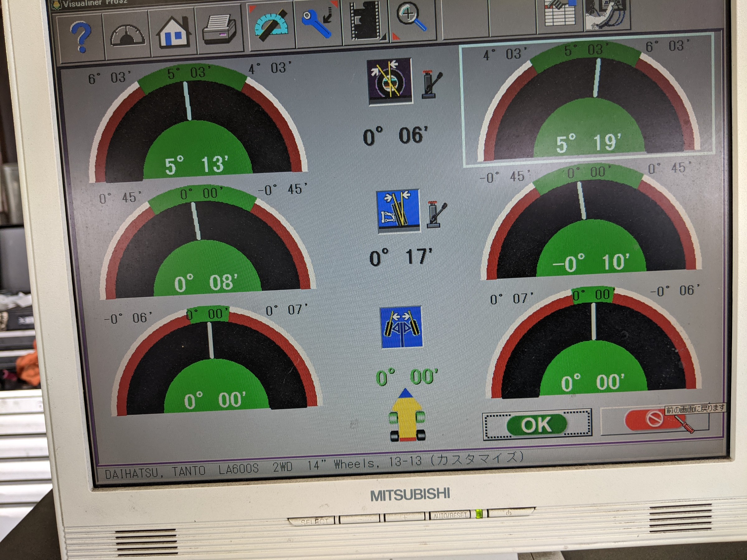Click the jack icon beside caster
This screenshot has width=747, height=560.
tap(431, 85)
